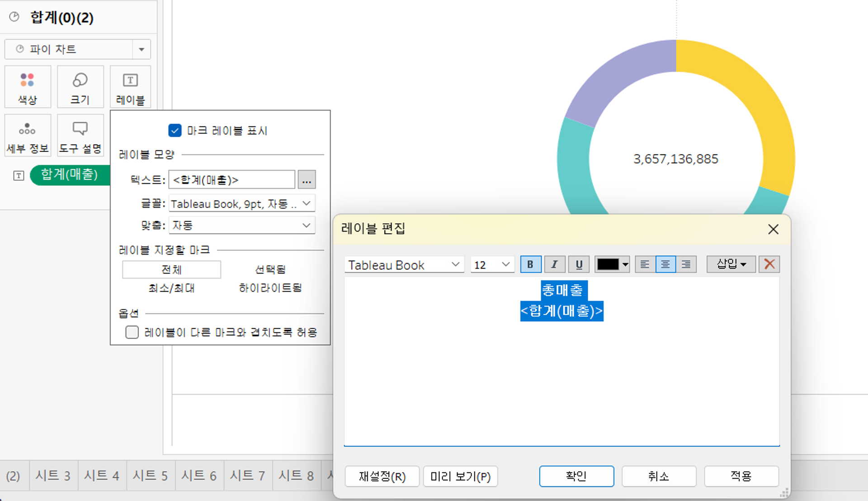Center-align the label text
868x501 pixels.
(665, 264)
